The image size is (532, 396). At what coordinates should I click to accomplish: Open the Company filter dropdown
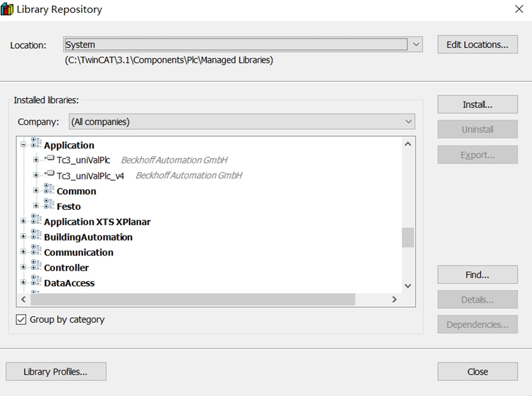[408, 121]
